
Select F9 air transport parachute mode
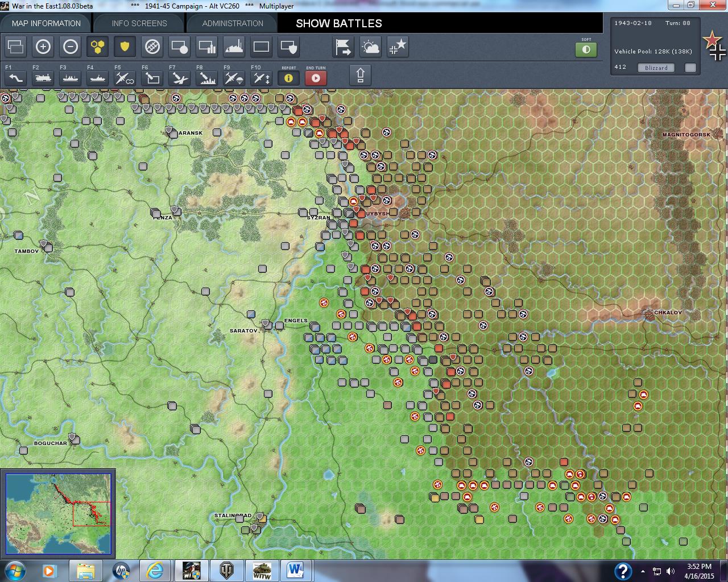234,77
